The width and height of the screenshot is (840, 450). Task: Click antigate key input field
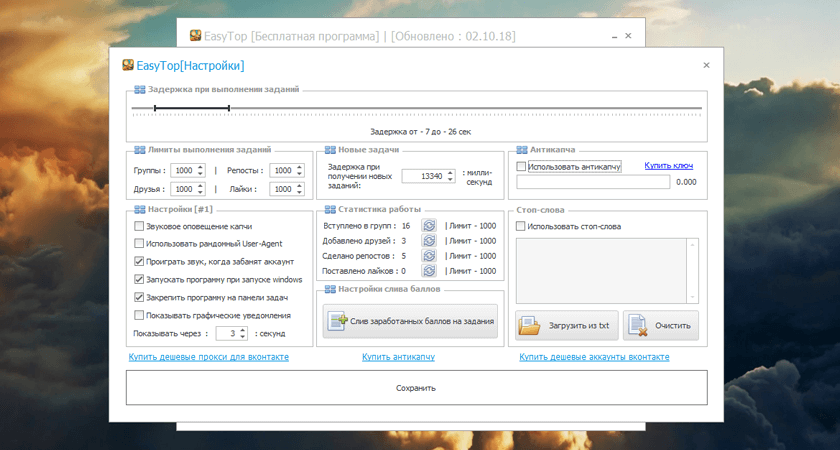click(593, 182)
